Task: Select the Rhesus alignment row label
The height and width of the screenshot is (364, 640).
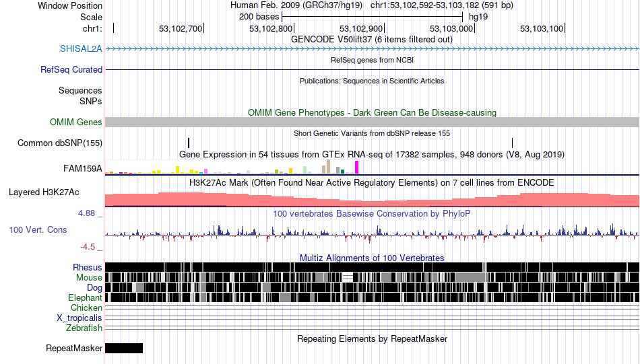Action: click(88, 267)
